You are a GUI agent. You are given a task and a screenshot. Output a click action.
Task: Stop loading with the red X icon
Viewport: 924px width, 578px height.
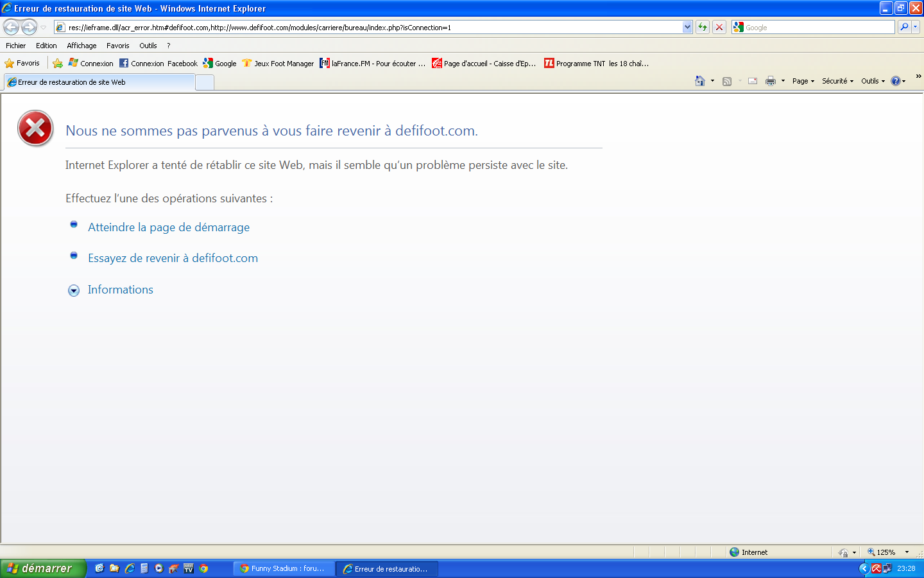(719, 27)
